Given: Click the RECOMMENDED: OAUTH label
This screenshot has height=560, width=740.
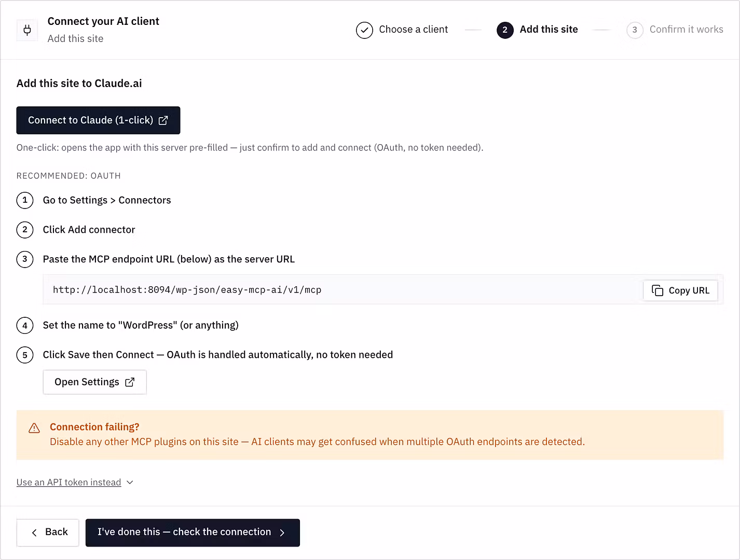Looking at the screenshot, I should [x=68, y=176].
